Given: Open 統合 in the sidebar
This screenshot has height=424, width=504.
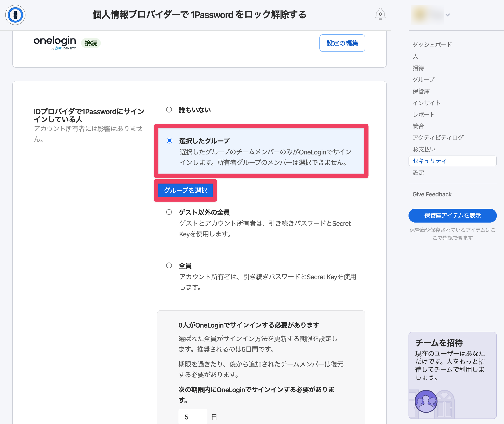Looking at the screenshot, I should tap(418, 126).
